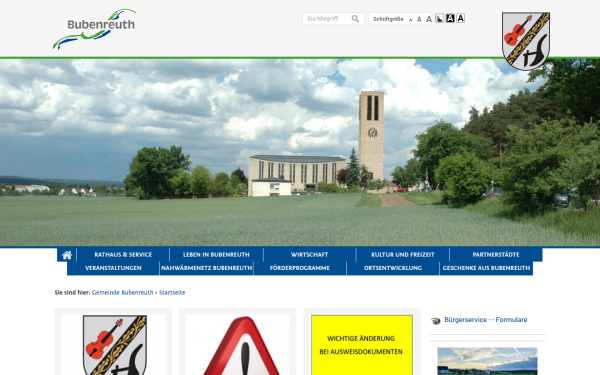Go to home via the house icon
The image size is (600, 375).
(x=67, y=255)
